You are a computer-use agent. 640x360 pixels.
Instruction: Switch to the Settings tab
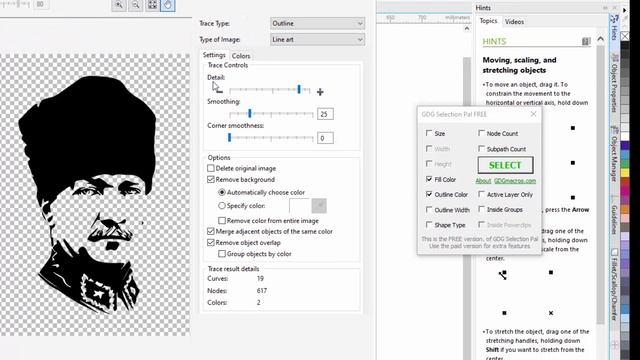tap(214, 55)
